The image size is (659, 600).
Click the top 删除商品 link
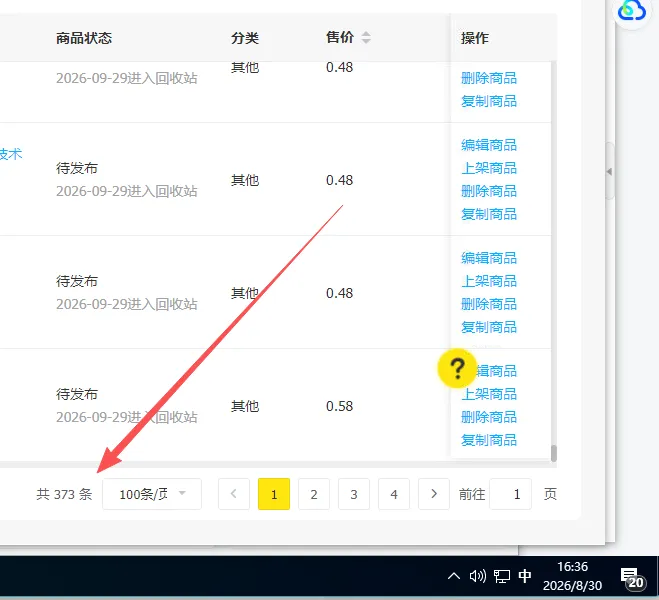pos(489,78)
